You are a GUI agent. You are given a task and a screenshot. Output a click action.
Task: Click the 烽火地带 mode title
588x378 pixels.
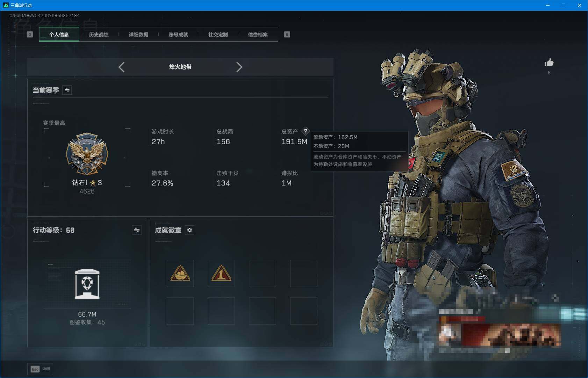180,67
